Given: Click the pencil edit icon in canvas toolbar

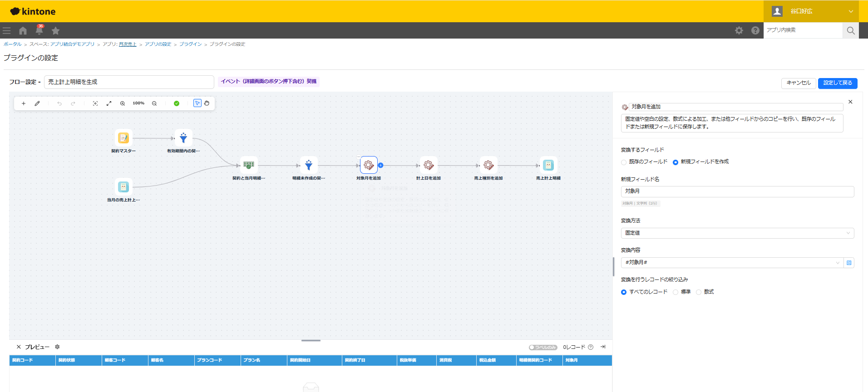Looking at the screenshot, I should click(x=37, y=103).
